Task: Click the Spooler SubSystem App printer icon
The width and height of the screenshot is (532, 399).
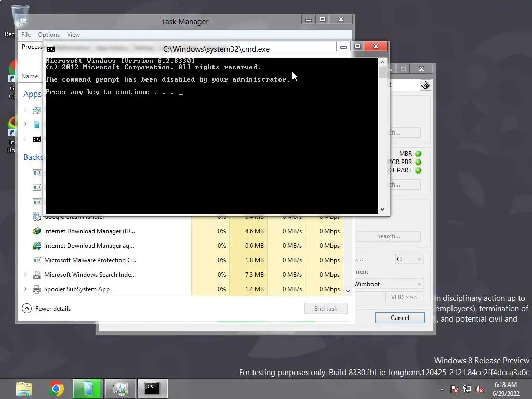Action: (x=37, y=289)
